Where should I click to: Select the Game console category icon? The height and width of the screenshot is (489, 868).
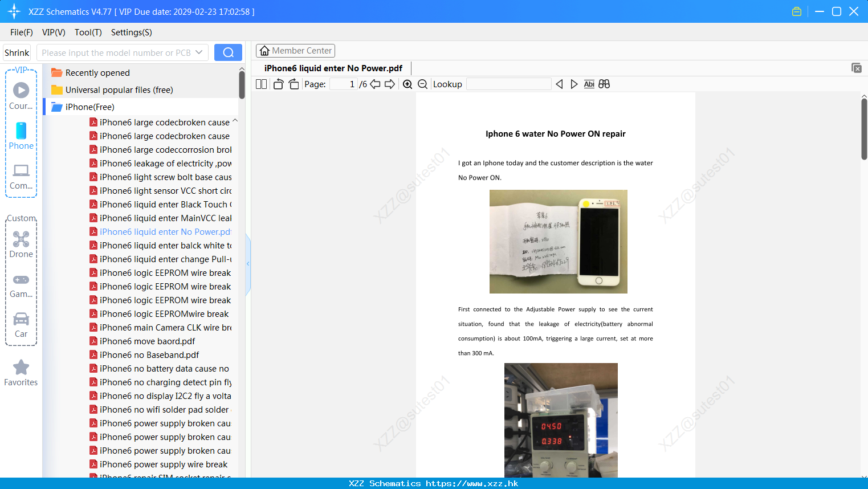click(x=21, y=280)
